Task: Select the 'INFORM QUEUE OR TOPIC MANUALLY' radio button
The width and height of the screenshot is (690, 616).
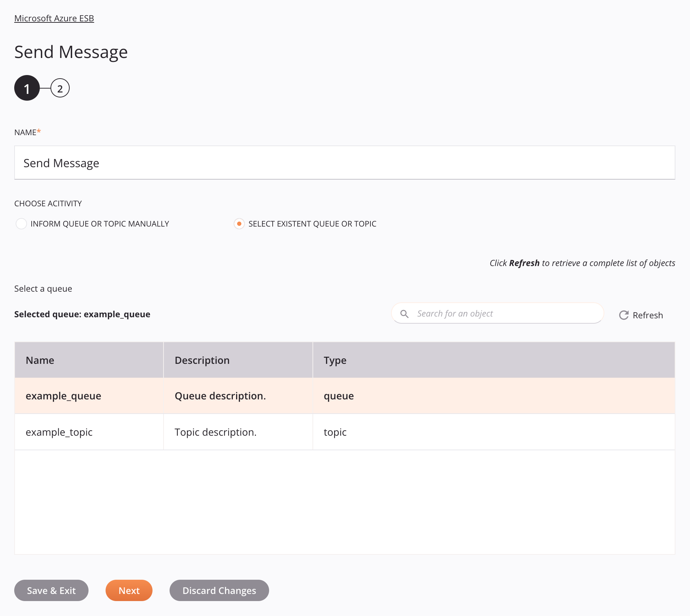Action: [x=20, y=224]
